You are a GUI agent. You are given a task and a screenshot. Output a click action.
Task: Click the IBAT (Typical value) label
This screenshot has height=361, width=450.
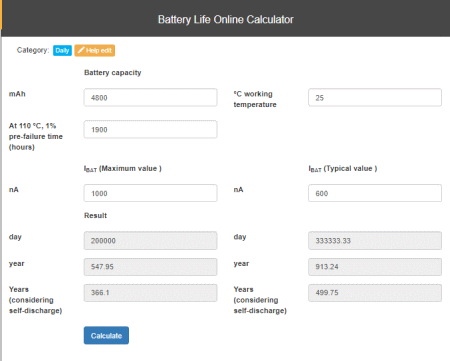point(343,169)
